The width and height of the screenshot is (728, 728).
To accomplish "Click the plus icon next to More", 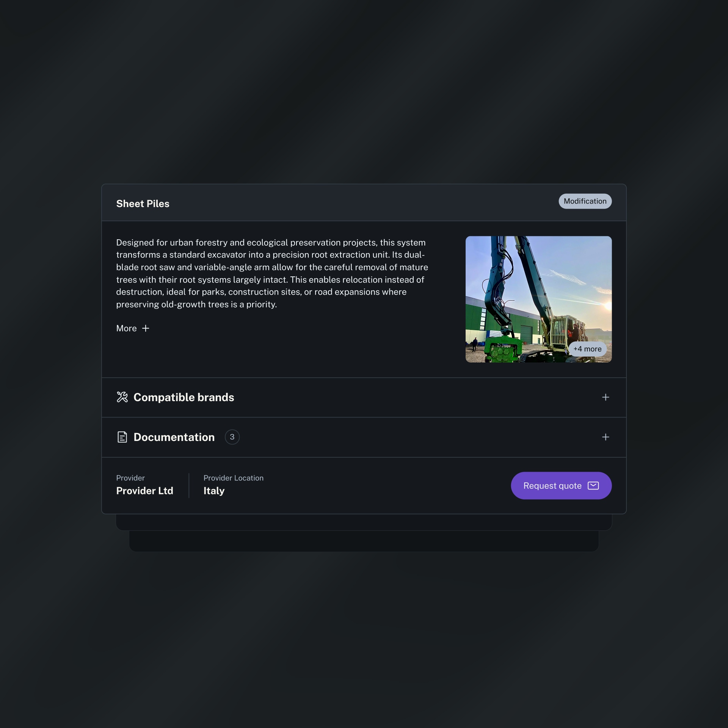I will [x=146, y=328].
